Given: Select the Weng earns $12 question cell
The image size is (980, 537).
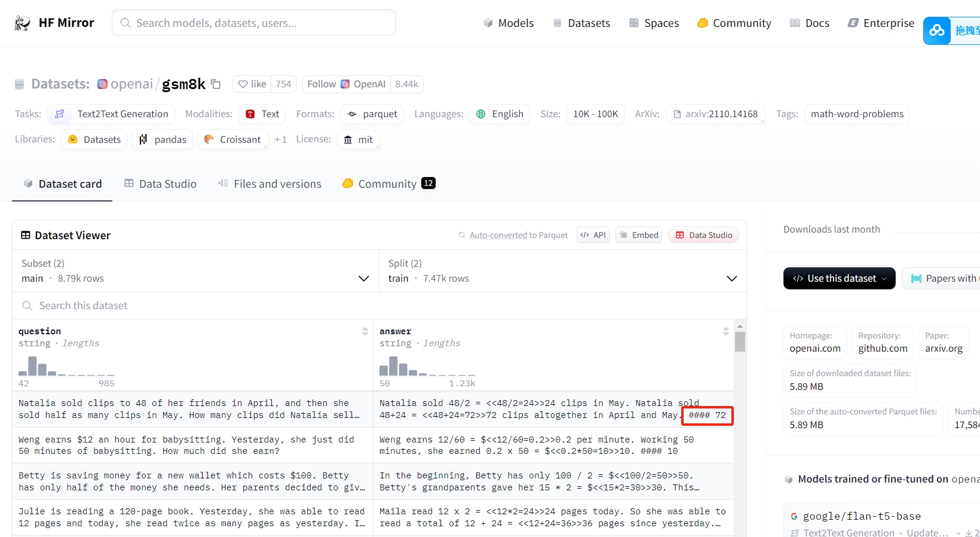Looking at the screenshot, I should click(x=192, y=446).
